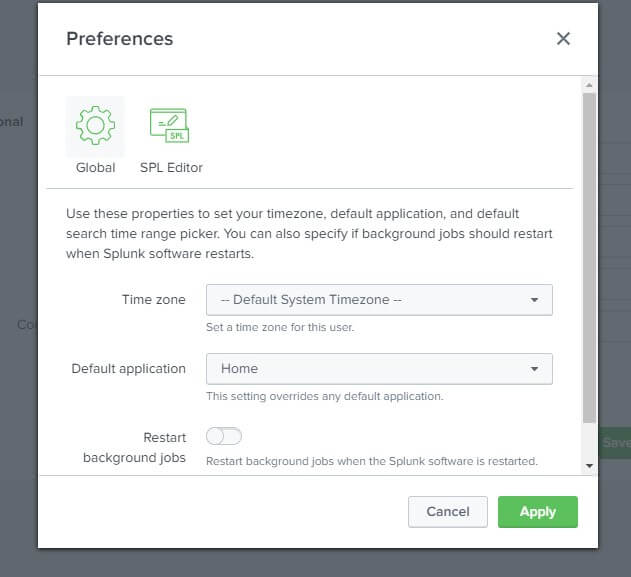Click the scrollbar up arrow

tap(589, 85)
